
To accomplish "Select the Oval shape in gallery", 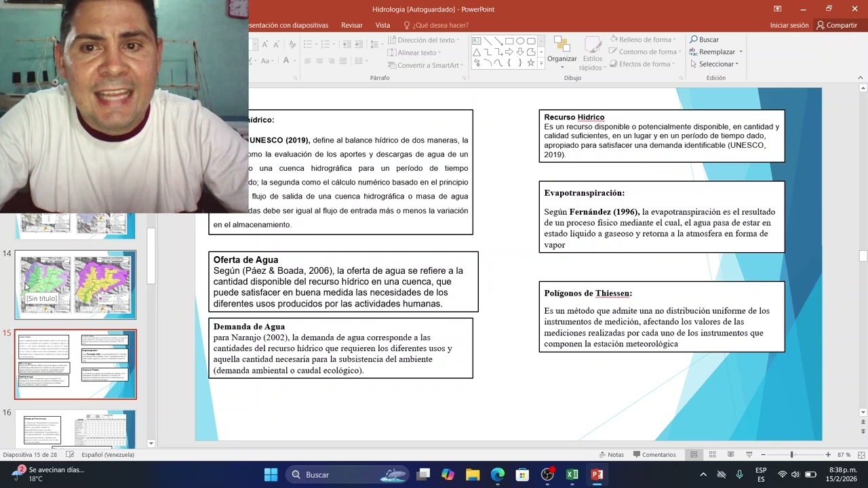I will click(520, 41).
